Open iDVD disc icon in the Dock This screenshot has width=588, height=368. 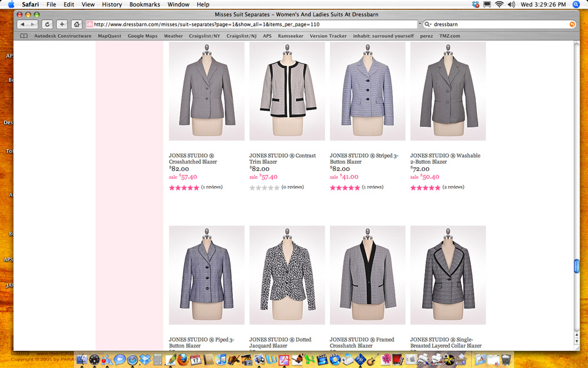click(x=335, y=359)
